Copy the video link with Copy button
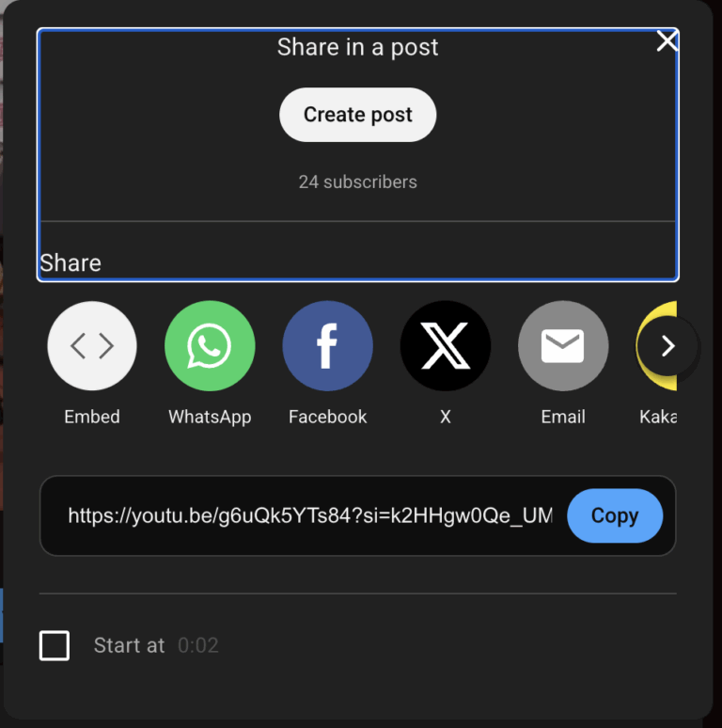The height and width of the screenshot is (728, 722). click(x=615, y=515)
